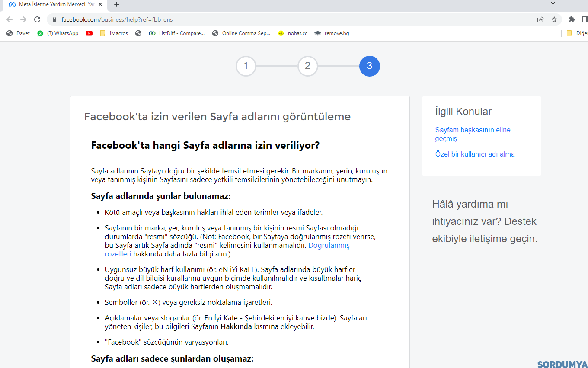Viewport: 588px width, 368px height.
Task: Open the Davet bookmark
Action: (18, 33)
